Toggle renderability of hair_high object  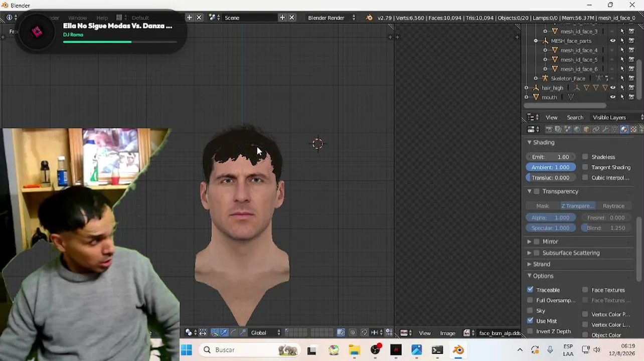[631, 88]
